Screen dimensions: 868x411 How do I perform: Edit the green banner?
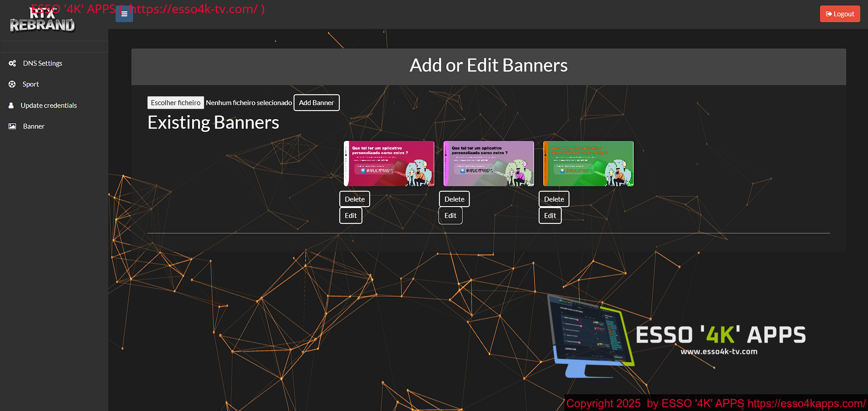pos(550,215)
